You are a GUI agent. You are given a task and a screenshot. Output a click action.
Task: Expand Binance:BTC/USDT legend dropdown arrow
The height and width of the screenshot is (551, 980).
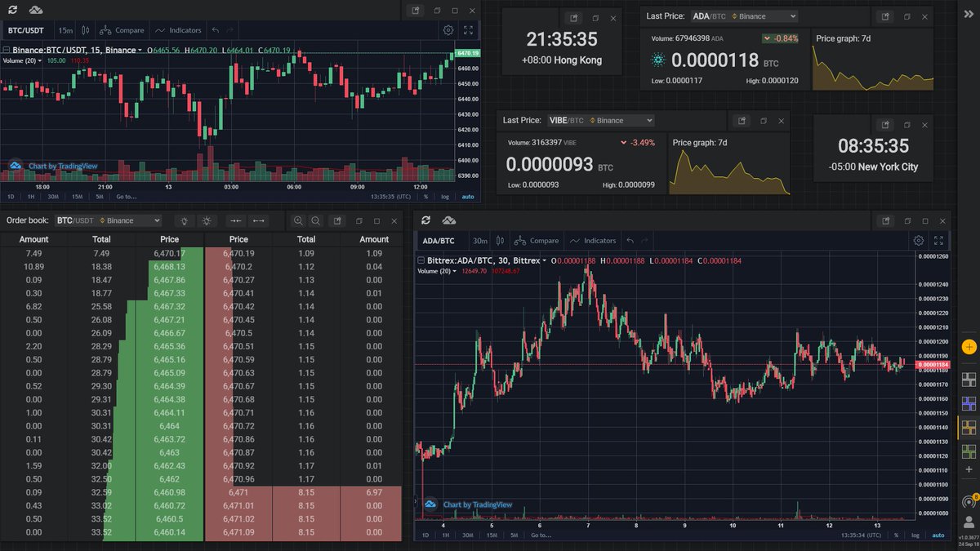[140, 51]
